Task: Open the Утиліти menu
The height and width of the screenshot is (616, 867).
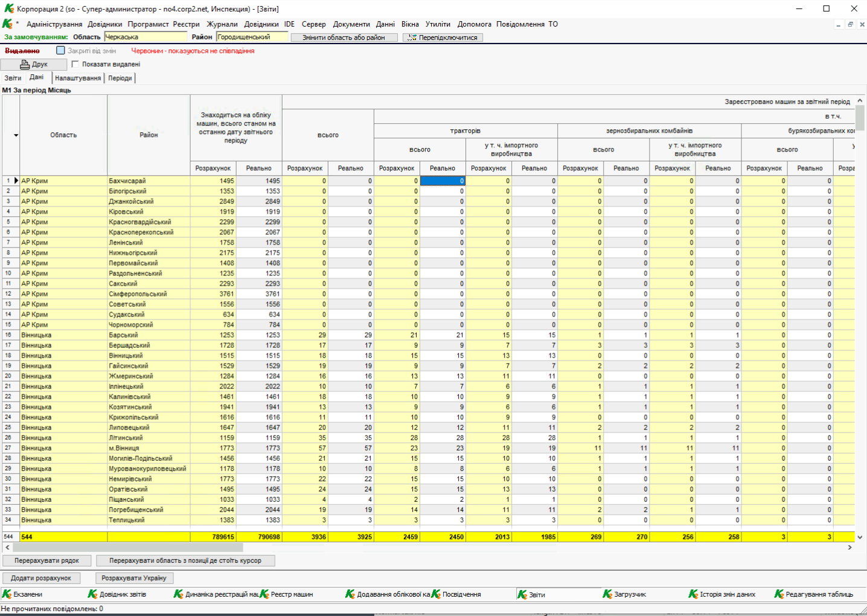Action: (438, 24)
